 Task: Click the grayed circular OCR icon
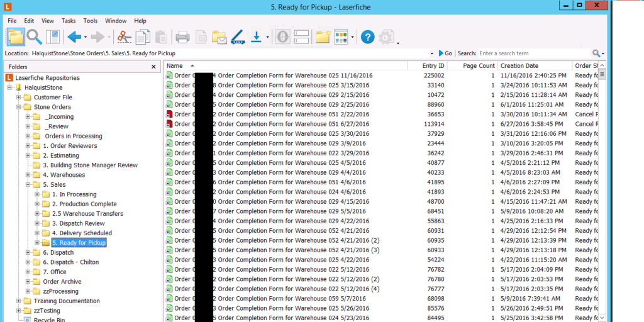(282, 37)
